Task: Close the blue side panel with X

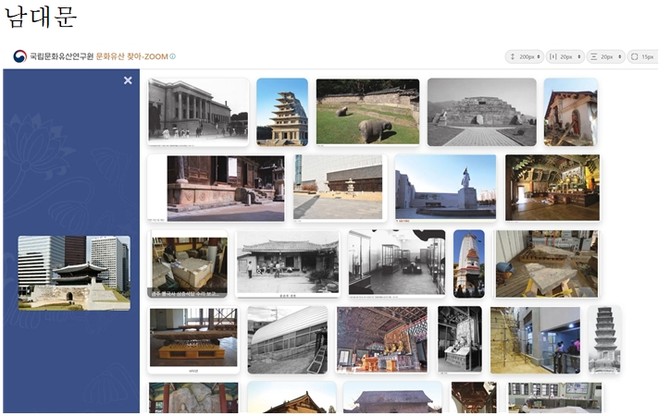Action: 128,80
